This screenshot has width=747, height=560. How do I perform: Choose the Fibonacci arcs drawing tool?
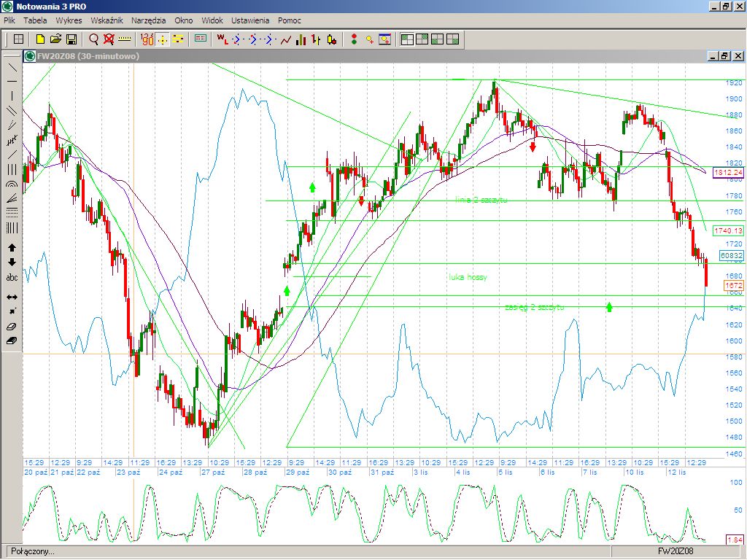(x=12, y=198)
